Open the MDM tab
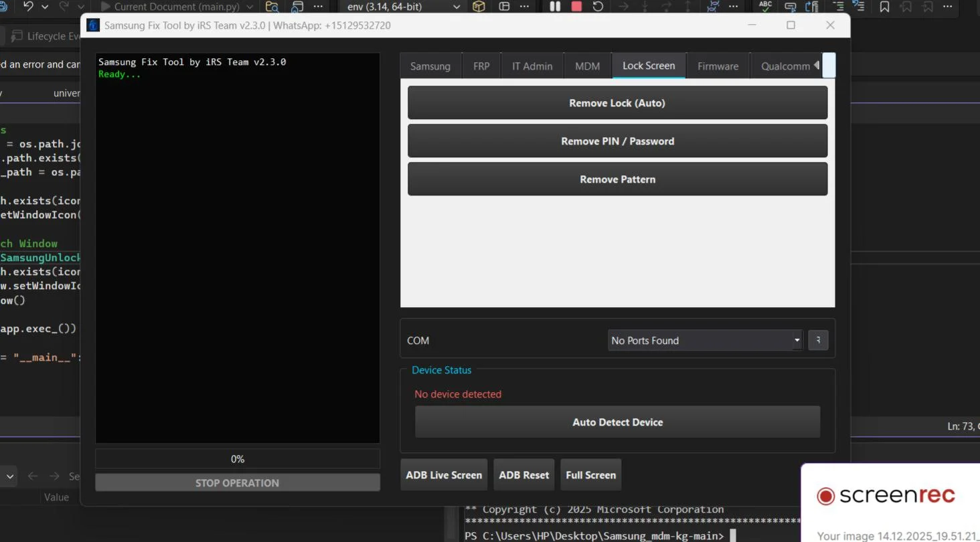Image resolution: width=980 pixels, height=542 pixels. (x=587, y=66)
